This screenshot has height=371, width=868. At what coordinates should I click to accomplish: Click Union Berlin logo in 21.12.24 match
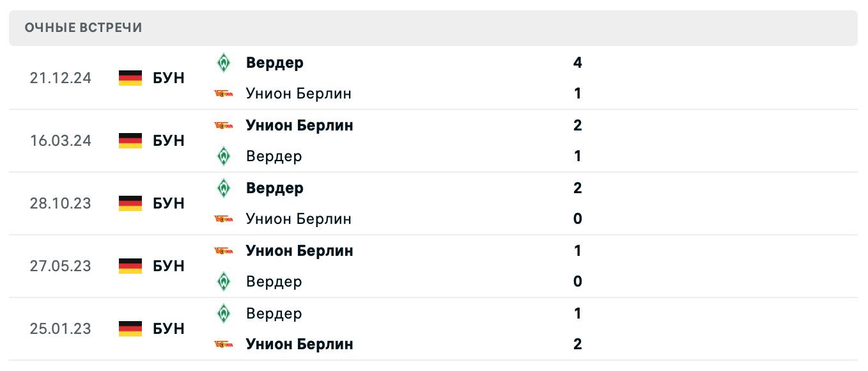[x=223, y=94]
